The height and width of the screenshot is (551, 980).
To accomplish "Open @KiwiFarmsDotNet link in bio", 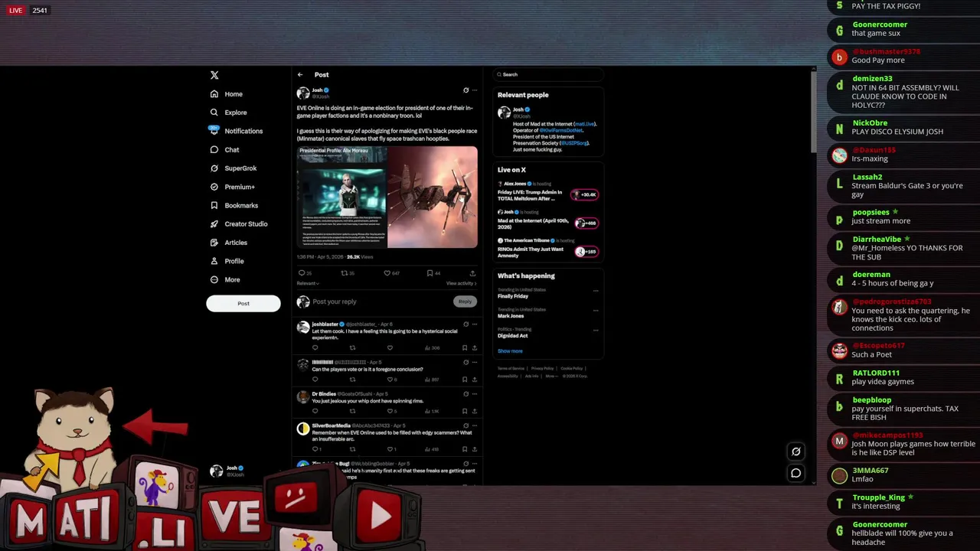I will (561, 130).
